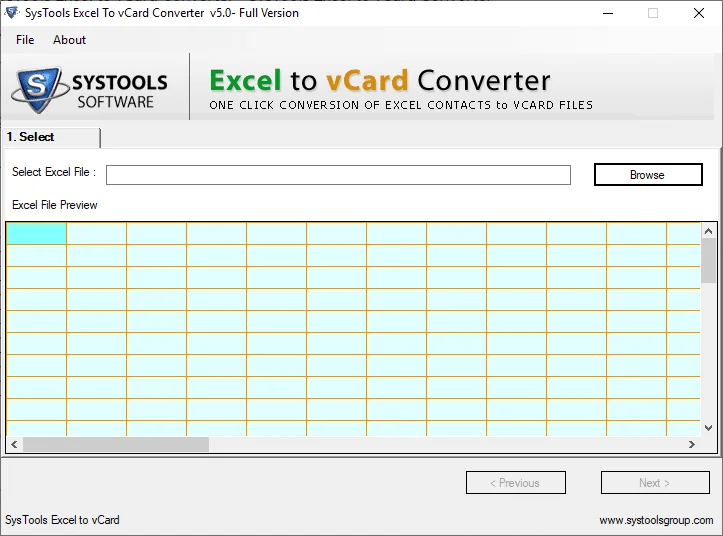Click the Previous button

(516, 482)
